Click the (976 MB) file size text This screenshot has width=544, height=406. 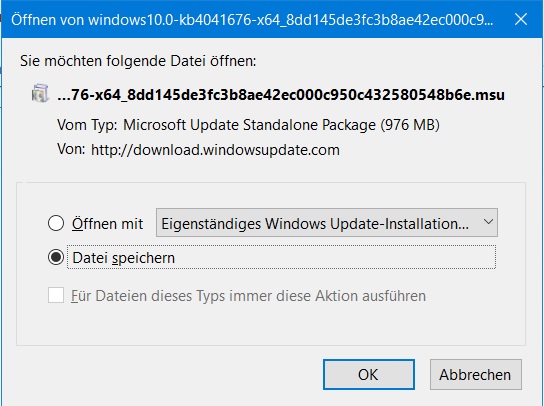410,125
